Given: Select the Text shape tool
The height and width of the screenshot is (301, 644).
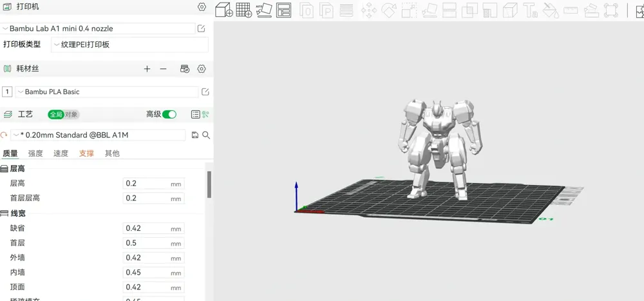Looking at the screenshot, I should 530,10.
